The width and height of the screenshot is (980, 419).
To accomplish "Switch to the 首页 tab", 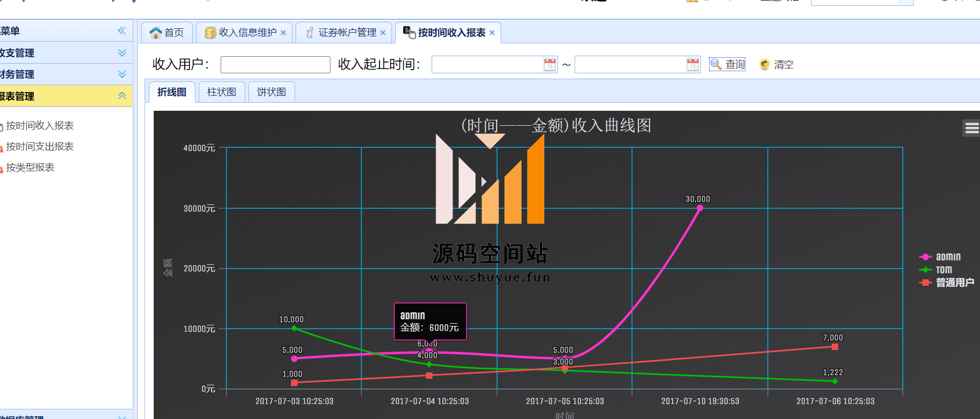I will point(167,33).
